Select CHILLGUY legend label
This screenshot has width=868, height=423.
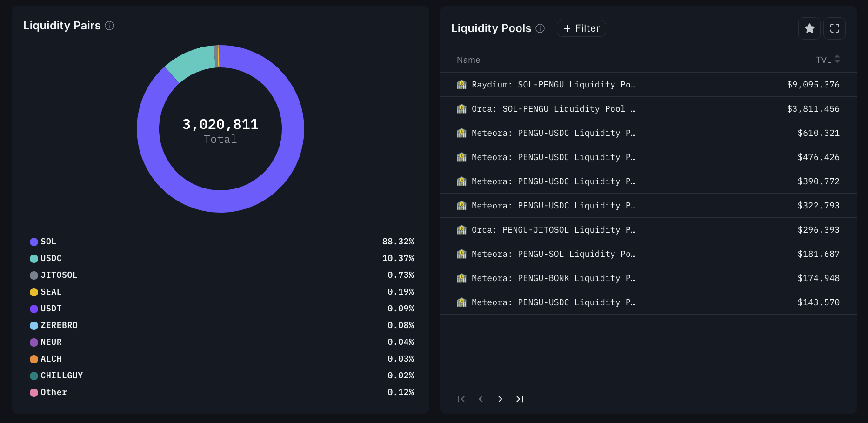click(62, 376)
